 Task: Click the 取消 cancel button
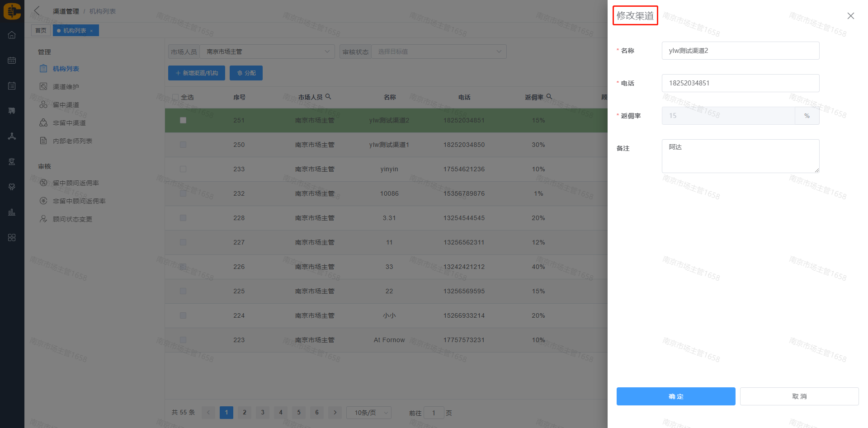click(x=799, y=396)
